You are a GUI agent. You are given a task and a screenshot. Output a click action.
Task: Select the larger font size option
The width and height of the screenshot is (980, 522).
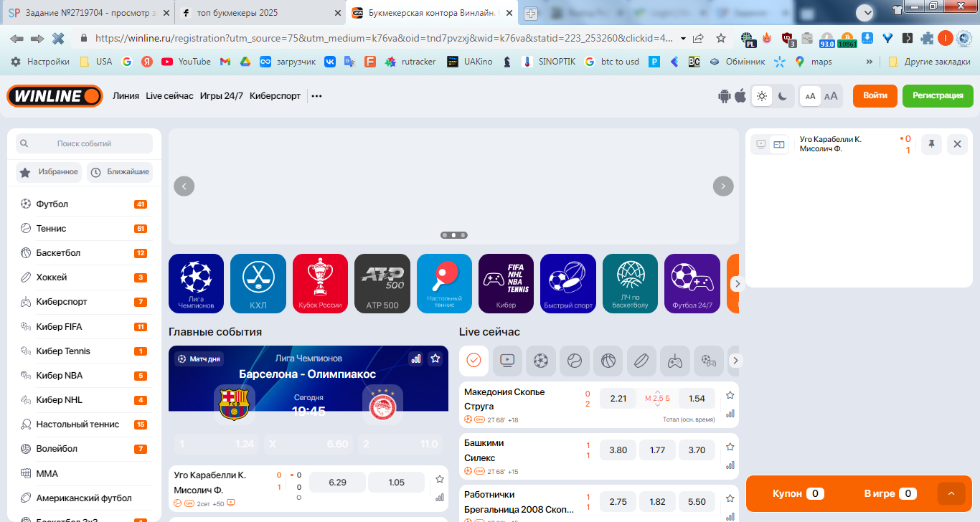[x=831, y=96]
